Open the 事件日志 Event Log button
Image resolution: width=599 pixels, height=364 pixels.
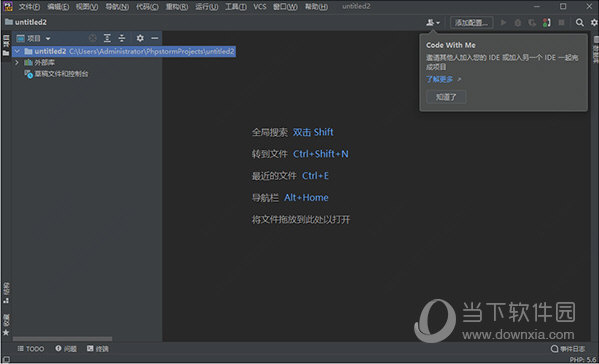point(568,349)
